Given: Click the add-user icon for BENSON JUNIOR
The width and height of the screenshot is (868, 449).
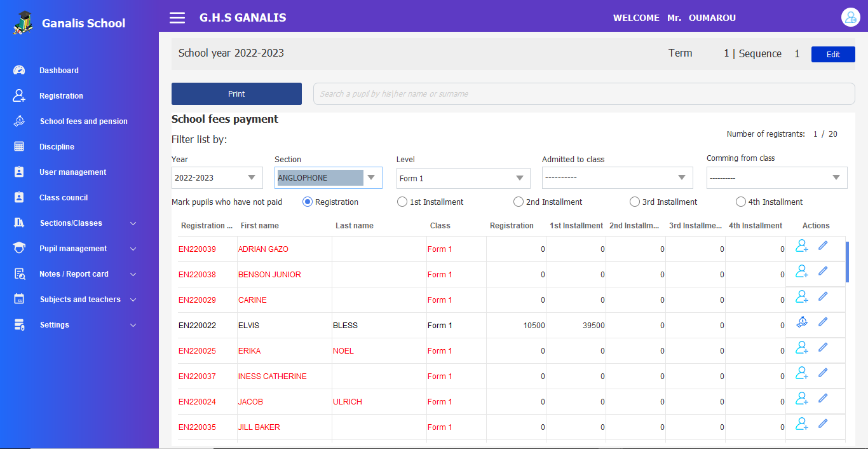Looking at the screenshot, I should point(802,272).
